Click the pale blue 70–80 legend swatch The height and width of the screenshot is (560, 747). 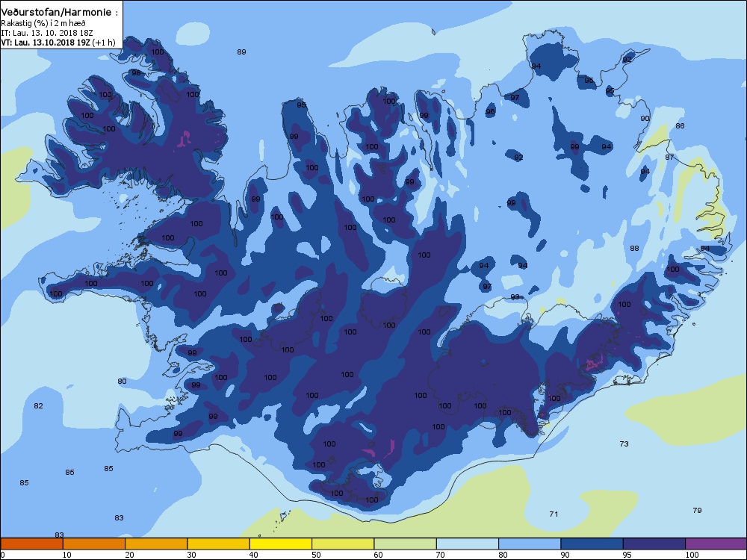pos(468,544)
